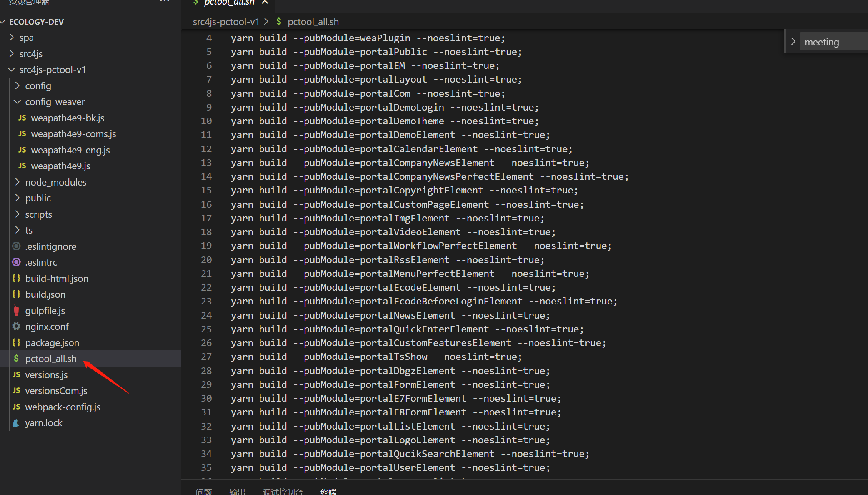Select the pctool_all.sh editor tab
Screen dimensions: 868x495
tap(229, 3)
